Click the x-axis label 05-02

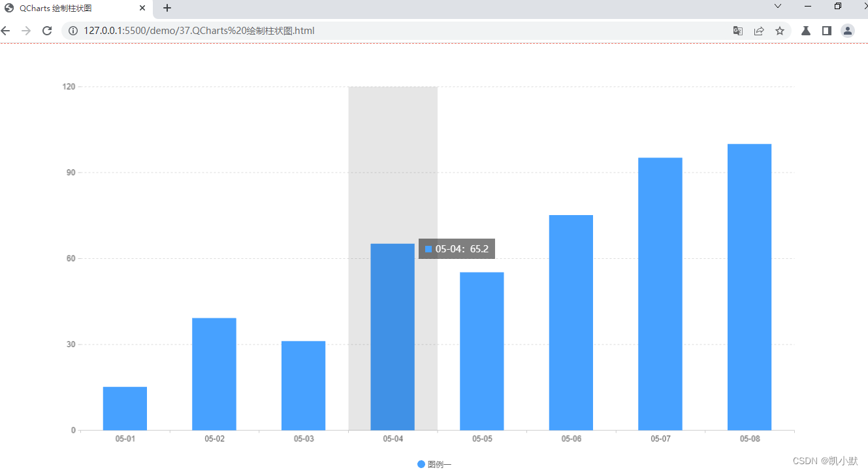click(214, 439)
